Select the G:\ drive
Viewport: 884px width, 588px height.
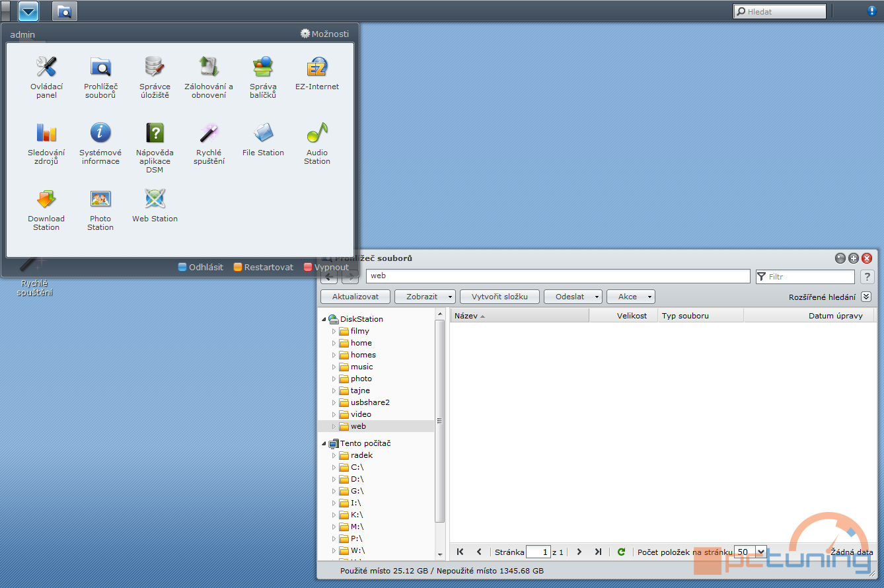pos(357,491)
